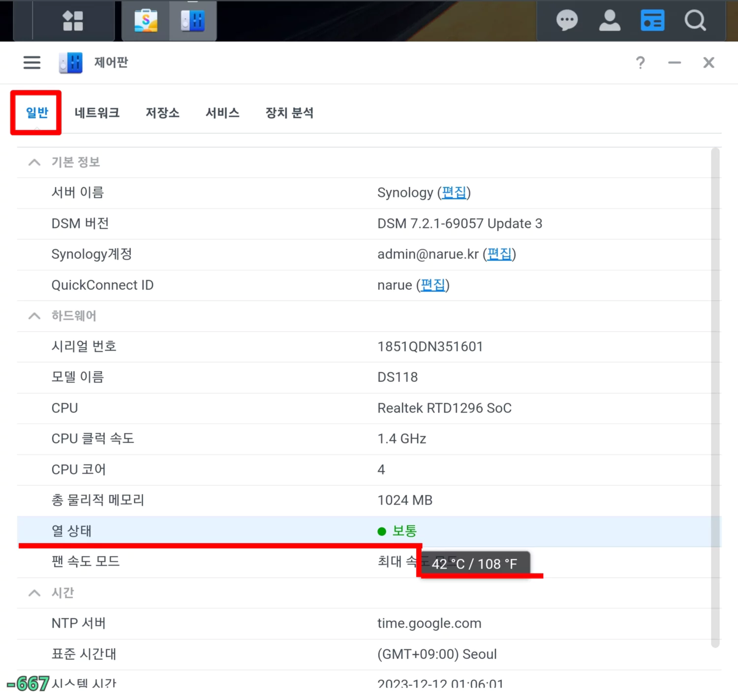Image resolution: width=738 pixels, height=700 pixels.
Task: Click the DSM 7.2.1-69057 Update 3 value
Action: pyautogui.click(x=460, y=223)
